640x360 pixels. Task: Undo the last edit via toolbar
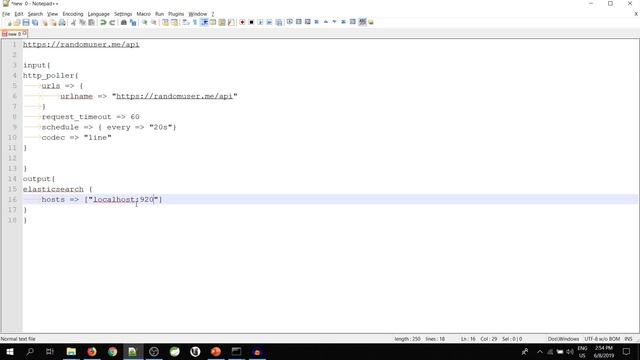(x=103, y=22)
